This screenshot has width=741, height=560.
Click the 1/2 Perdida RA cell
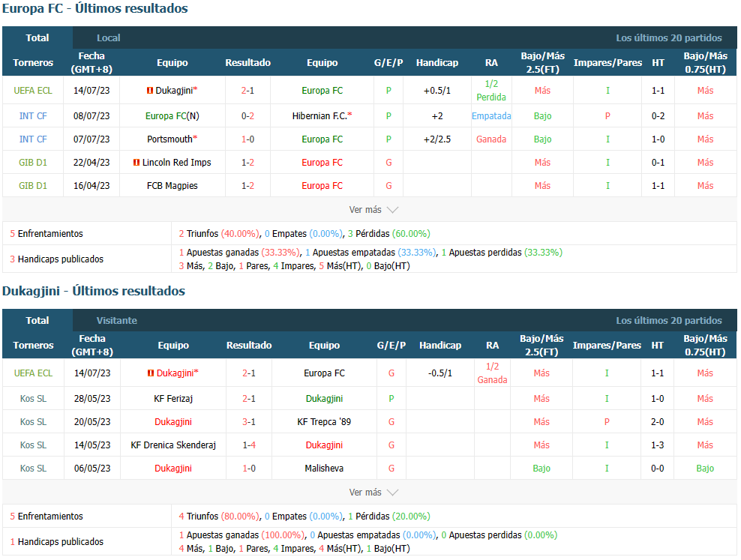(491, 90)
